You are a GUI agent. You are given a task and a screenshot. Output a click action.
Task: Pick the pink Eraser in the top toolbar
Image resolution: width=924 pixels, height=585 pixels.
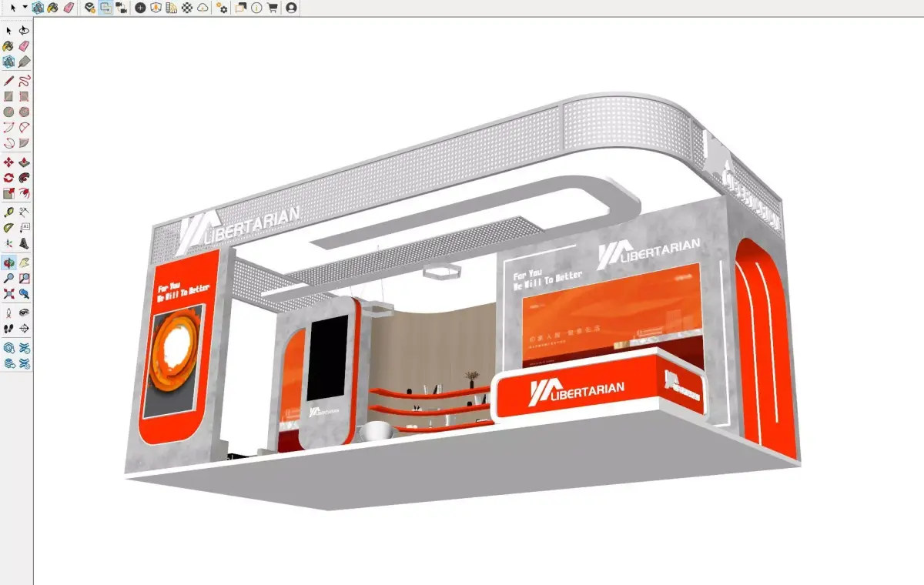pyautogui.click(x=68, y=7)
